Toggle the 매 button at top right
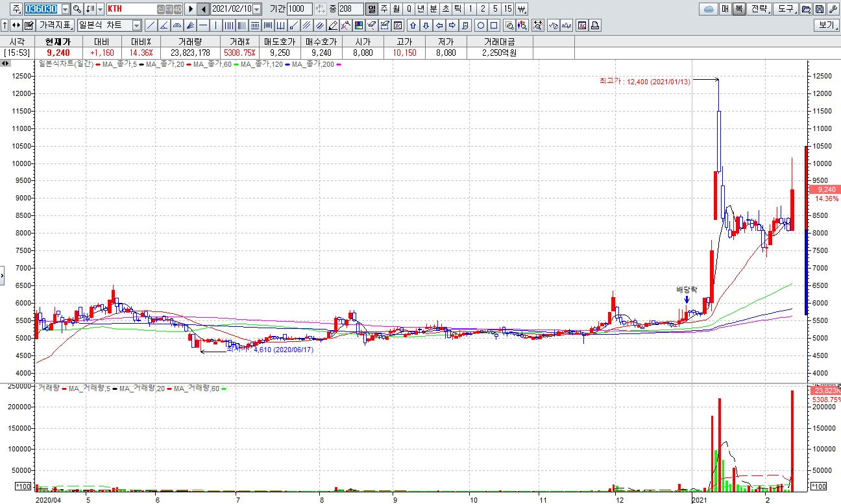 point(725,8)
